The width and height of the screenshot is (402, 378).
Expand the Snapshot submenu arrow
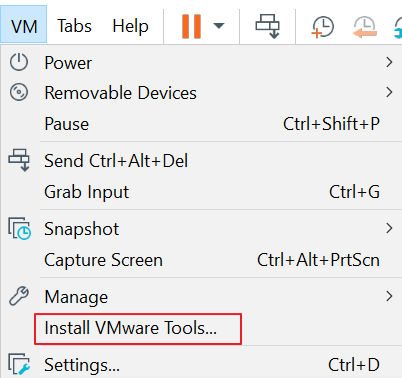click(389, 228)
